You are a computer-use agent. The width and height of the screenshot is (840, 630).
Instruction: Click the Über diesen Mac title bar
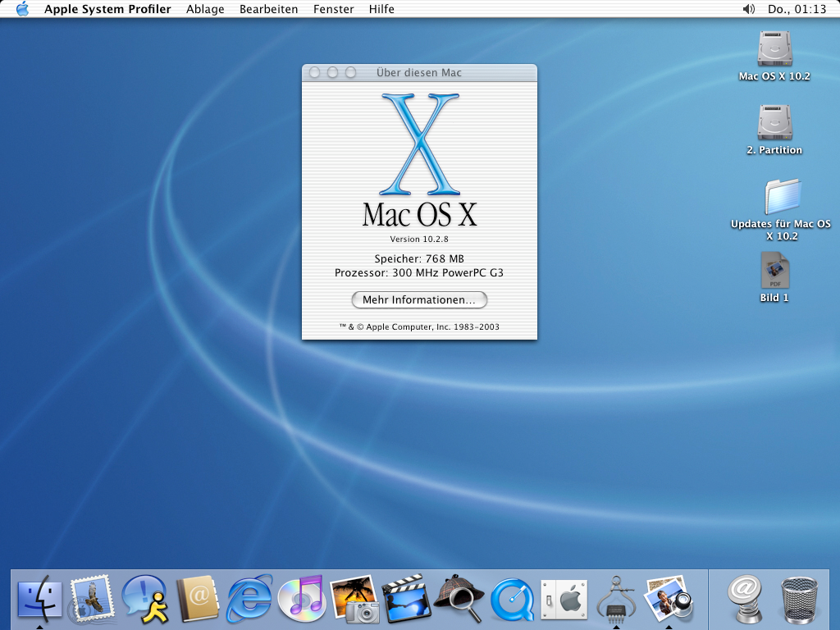pyautogui.click(x=419, y=73)
